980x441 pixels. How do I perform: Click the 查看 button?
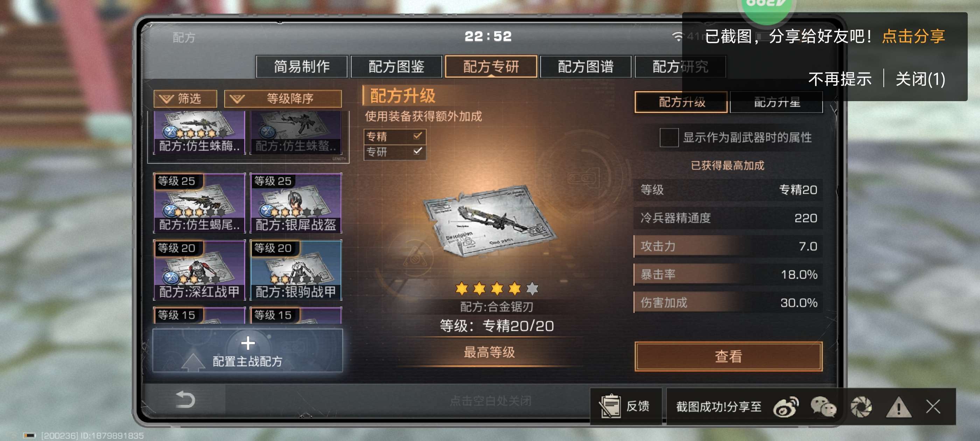(728, 357)
